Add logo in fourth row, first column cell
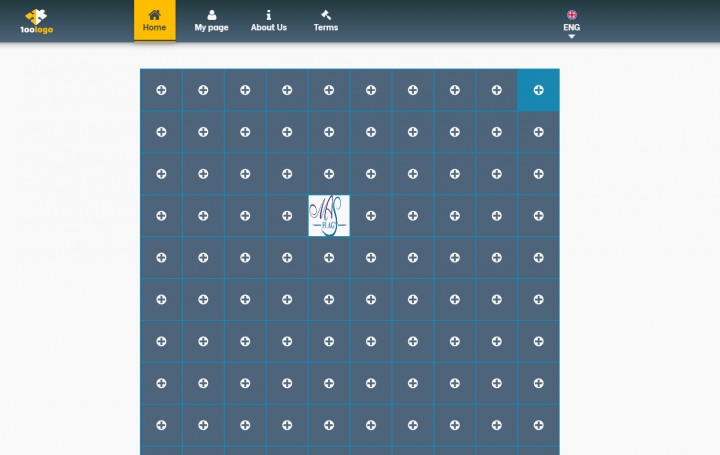 pyautogui.click(x=161, y=216)
